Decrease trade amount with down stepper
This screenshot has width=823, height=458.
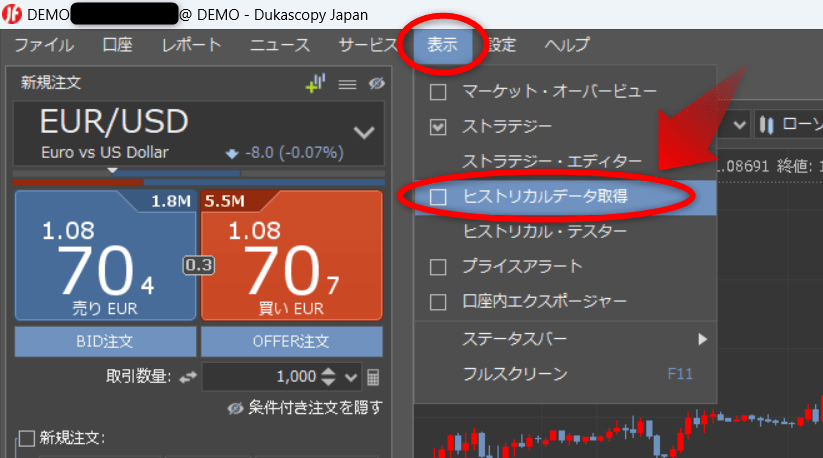(329, 382)
